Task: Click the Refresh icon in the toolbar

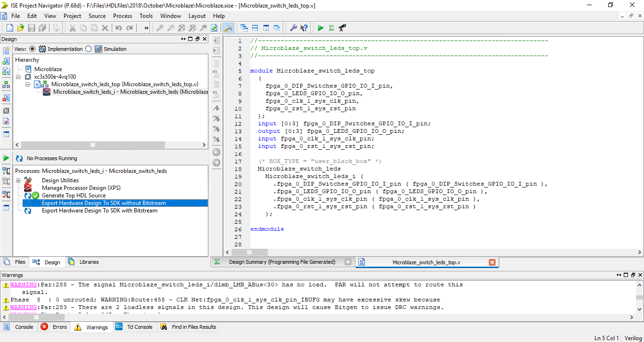Action: (214, 28)
